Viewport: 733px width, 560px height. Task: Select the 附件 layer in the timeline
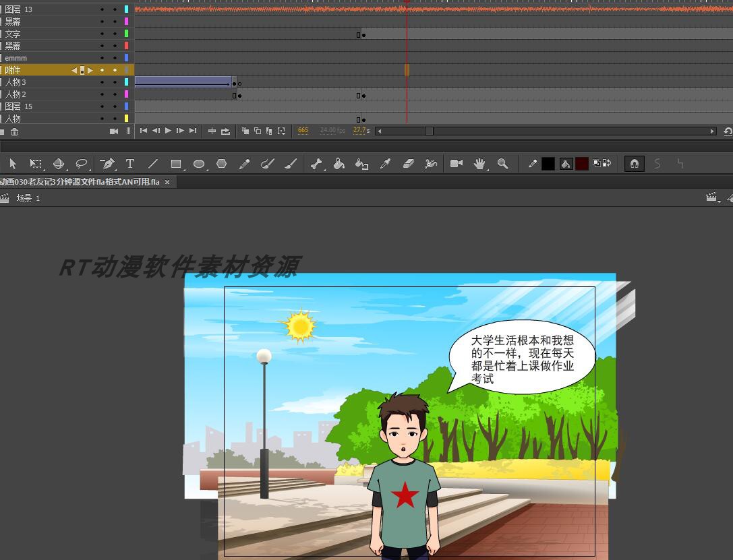pyautogui.click(x=40, y=70)
